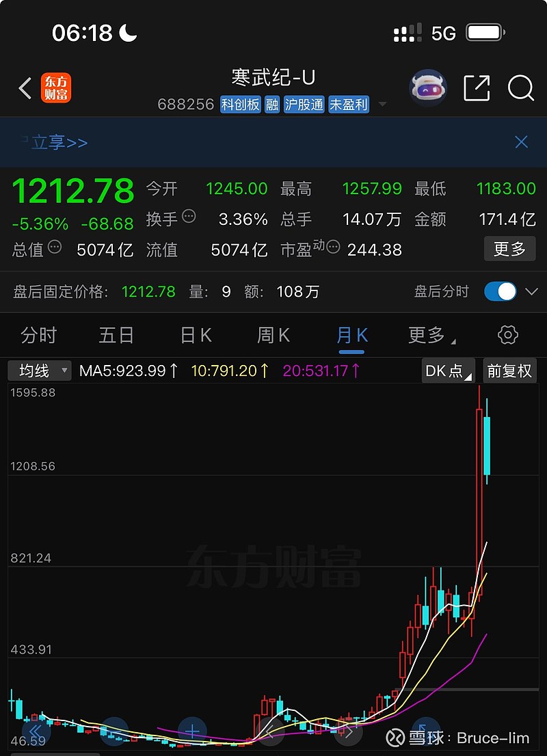This screenshot has height=756, width=547.
Task: Open the 更多 chart period tab
Action: click(431, 335)
